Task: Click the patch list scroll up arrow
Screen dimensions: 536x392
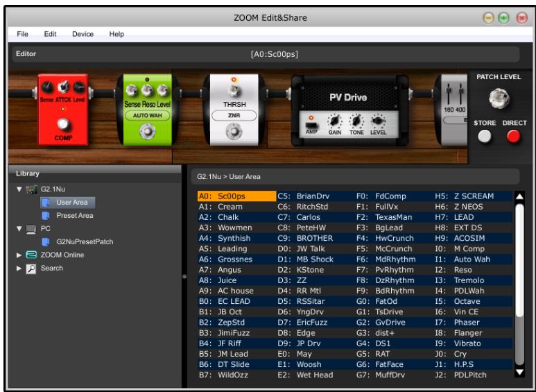Action: [519, 196]
